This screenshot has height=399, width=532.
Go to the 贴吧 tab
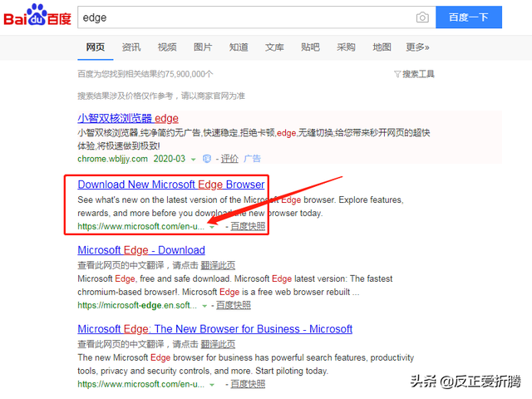pyautogui.click(x=310, y=47)
